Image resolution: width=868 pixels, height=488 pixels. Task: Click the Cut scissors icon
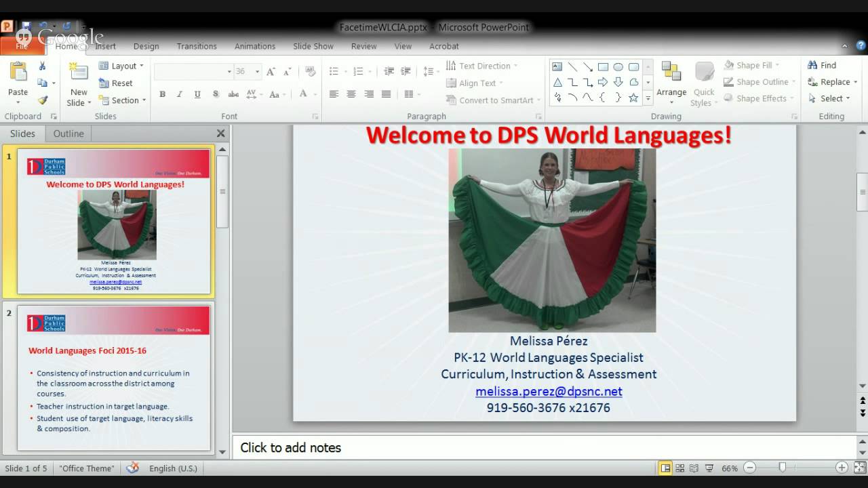[42, 66]
